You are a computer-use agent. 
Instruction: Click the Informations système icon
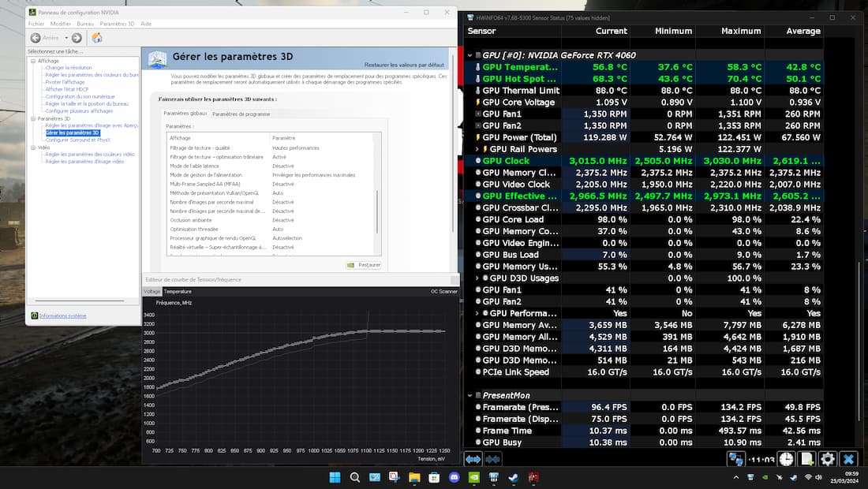coord(34,315)
